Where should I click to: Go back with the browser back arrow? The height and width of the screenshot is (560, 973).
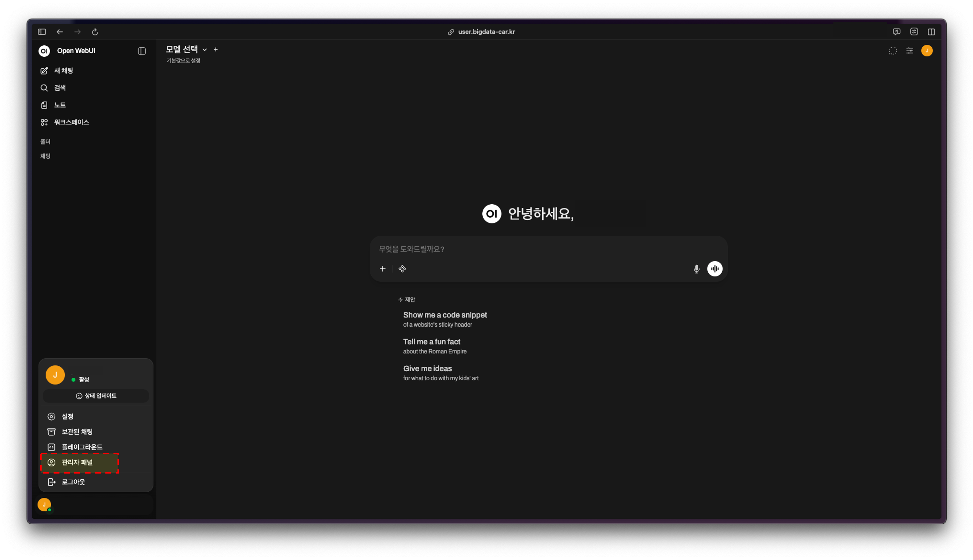(x=60, y=32)
